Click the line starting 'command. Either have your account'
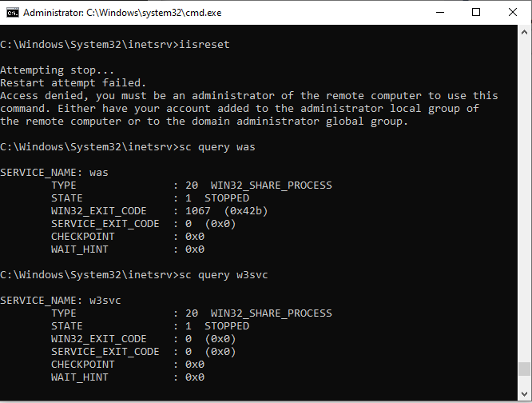Image resolution: width=532 pixels, height=403 pixels. 240,109
